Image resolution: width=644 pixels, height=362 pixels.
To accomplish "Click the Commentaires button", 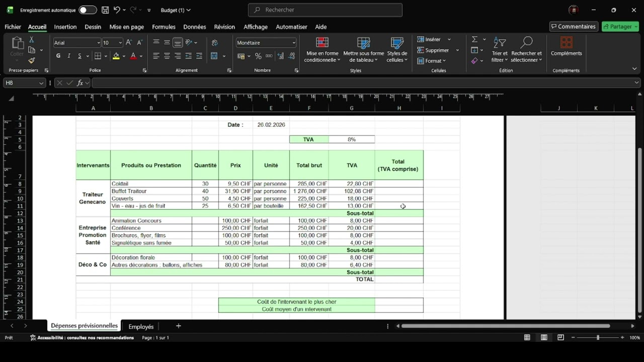I will coord(573,27).
